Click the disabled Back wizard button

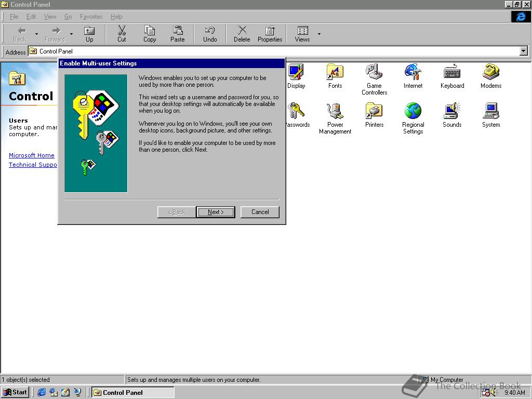[x=177, y=212]
